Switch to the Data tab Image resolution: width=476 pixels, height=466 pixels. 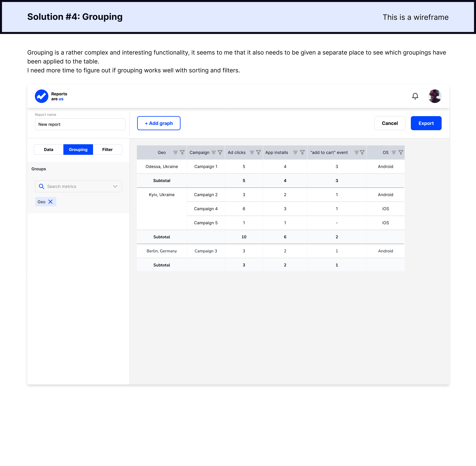(x=48, y=150)
